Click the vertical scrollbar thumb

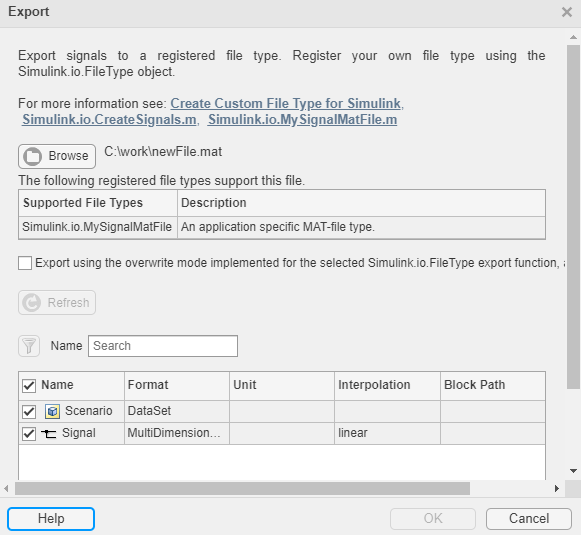click(573, 217)
